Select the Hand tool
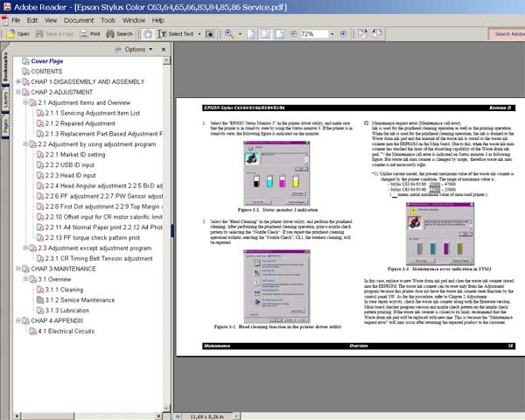Image resolution: width=525 pixels, height=420 pixels. click(147, 34)
